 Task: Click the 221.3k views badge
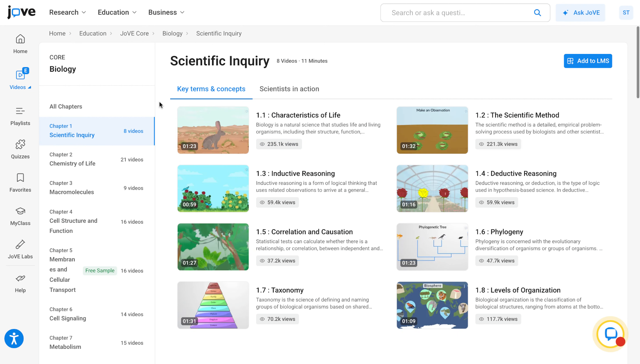(498, 144)
